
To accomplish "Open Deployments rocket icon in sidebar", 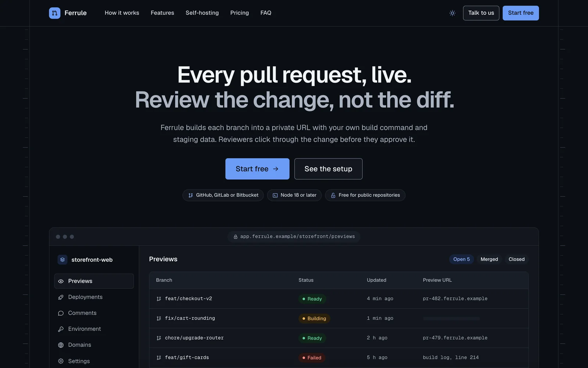I will pos(61,297).
